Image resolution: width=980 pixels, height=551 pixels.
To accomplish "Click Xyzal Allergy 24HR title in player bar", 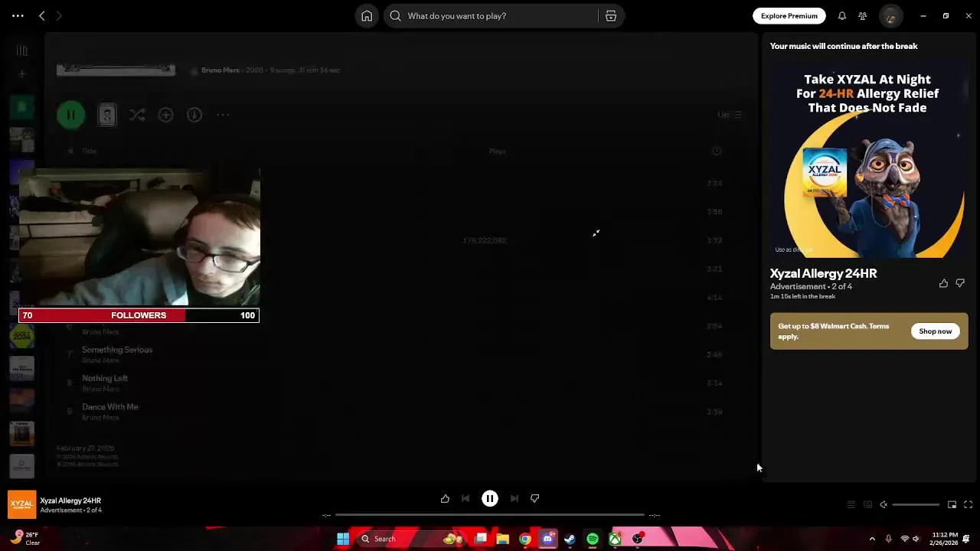I will tap(70, 500).
